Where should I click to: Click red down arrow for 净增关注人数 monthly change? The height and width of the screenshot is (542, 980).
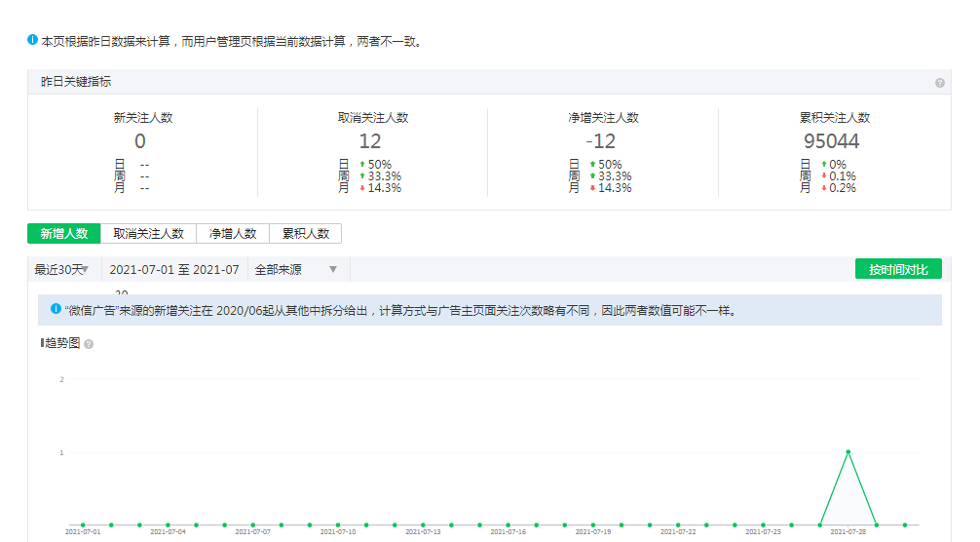pos(592,188)
